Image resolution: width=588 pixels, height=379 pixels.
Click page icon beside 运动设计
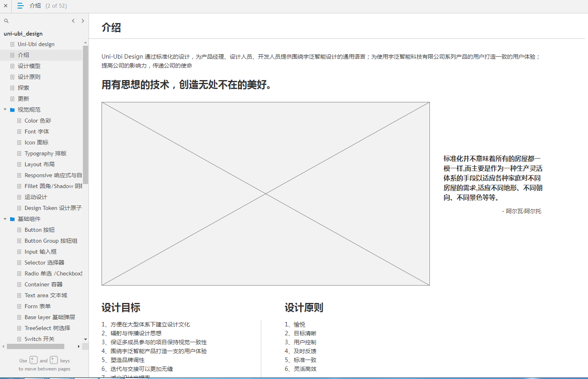click(19, 197)
